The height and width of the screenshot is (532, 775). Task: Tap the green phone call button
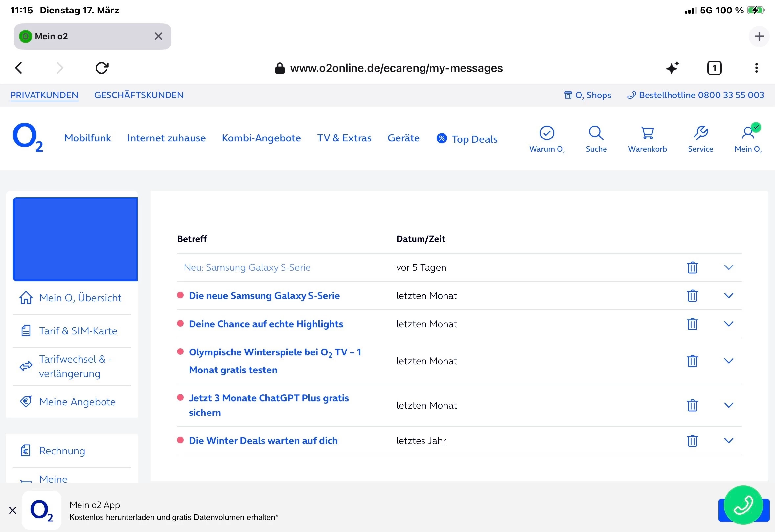coord(743,505)
